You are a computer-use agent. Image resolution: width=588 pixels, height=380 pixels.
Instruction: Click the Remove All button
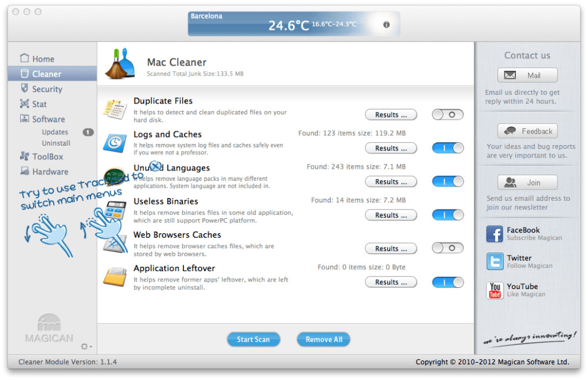pyautogui.click(x=323, y=339)
